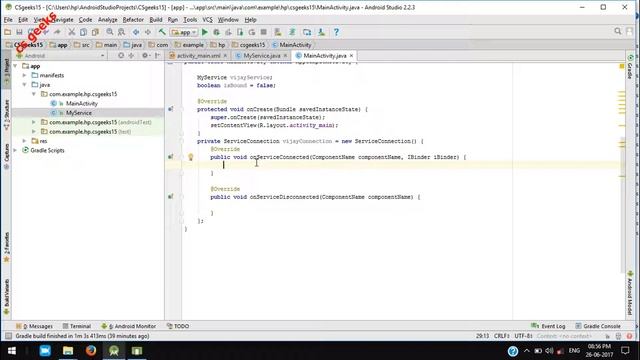640x360 pixels.
Task: Open the Event Log
Action: (x=548, y=326)
